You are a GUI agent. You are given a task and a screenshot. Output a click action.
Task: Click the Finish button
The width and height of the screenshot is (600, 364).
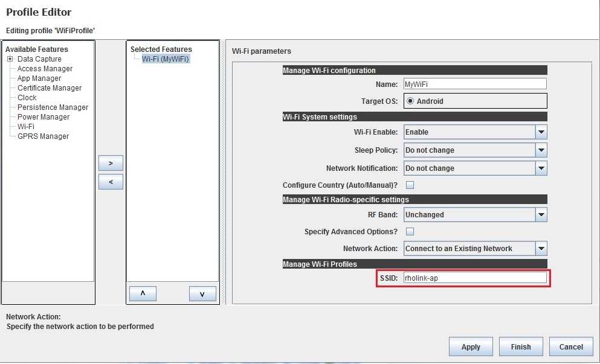(x=520, y=346)
